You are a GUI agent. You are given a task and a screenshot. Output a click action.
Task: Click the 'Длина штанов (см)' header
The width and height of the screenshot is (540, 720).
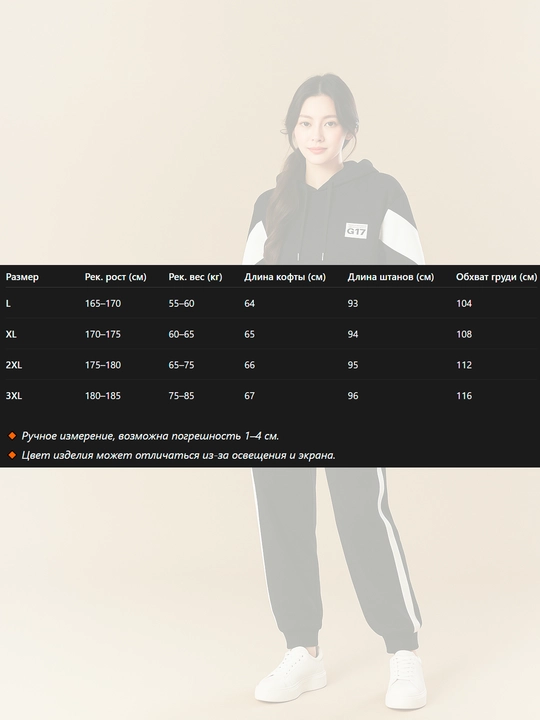click(390, 277)
